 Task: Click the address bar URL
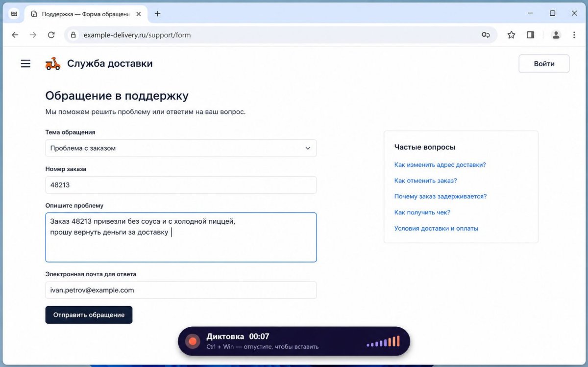[x=137, y=35]
